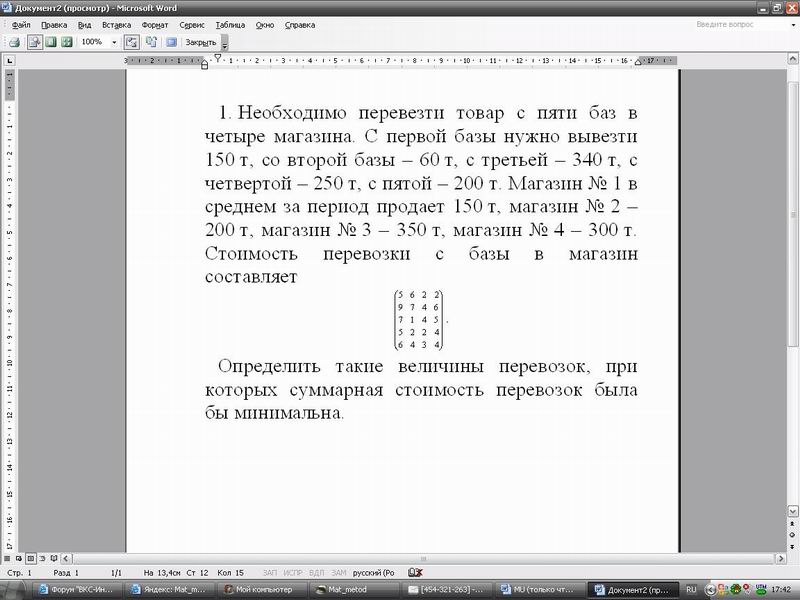Toggle ВДЛ extend selection indicator
The width and height of the screenshot is (800, 600).
click(x=317, y=573)
